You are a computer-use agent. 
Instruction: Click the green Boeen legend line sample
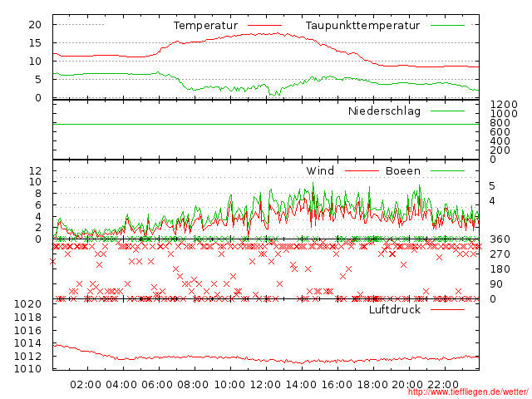447,170
